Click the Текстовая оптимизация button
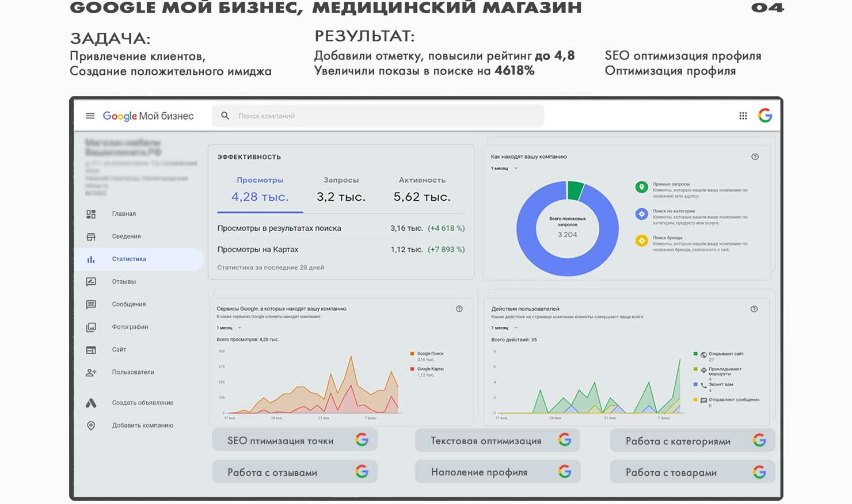This screenshot has height=504, width=852. pyautogui.click(x=497, y=440)
